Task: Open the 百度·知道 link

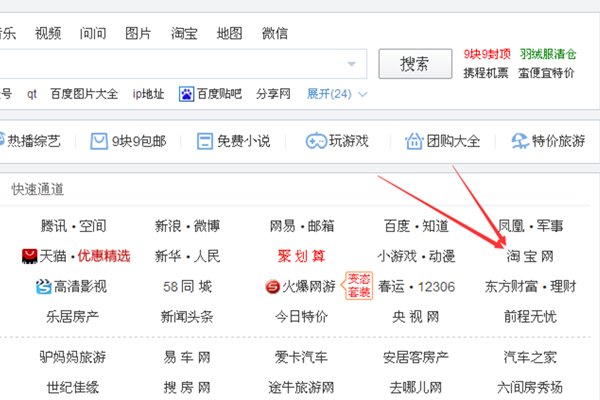Action: (x=416, y=226)
